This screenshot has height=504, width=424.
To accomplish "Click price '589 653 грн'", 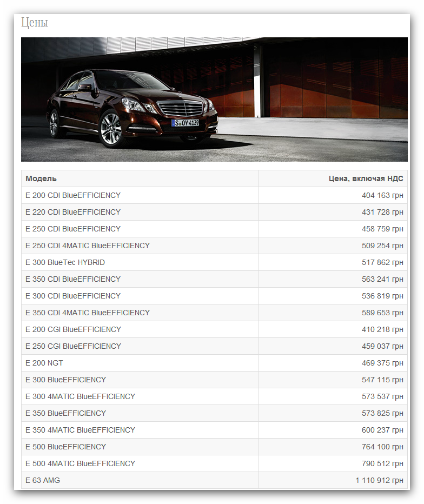I will [x=382, y=313].
